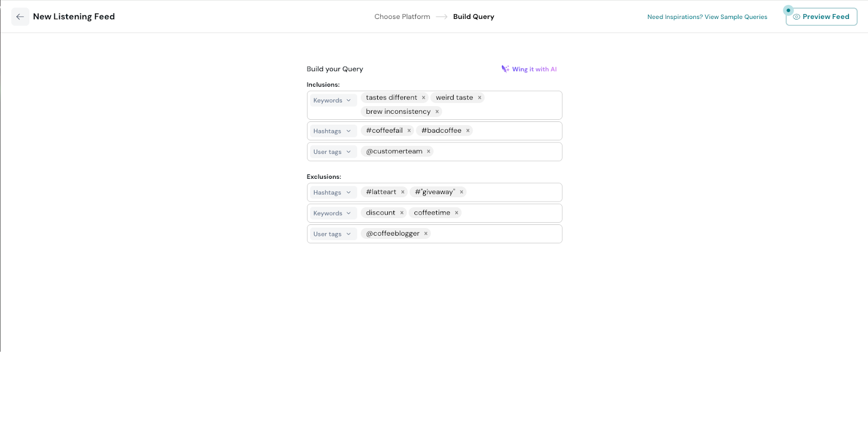Expand the Hashtags dropdown under Exclusions

click(332, 192)
